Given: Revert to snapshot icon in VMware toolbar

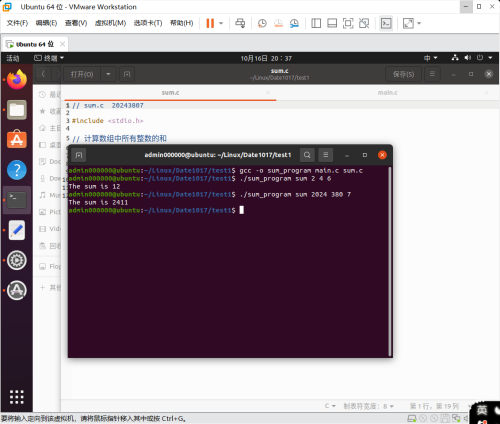Looking at the screenshot, I should point(278,23).
